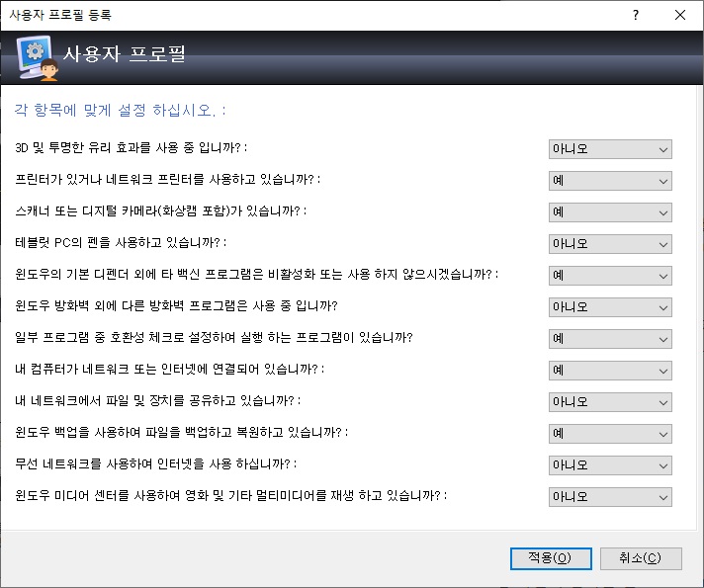Click the 3D 및 투명한 유리 효과 question label

tap(132, 147)
